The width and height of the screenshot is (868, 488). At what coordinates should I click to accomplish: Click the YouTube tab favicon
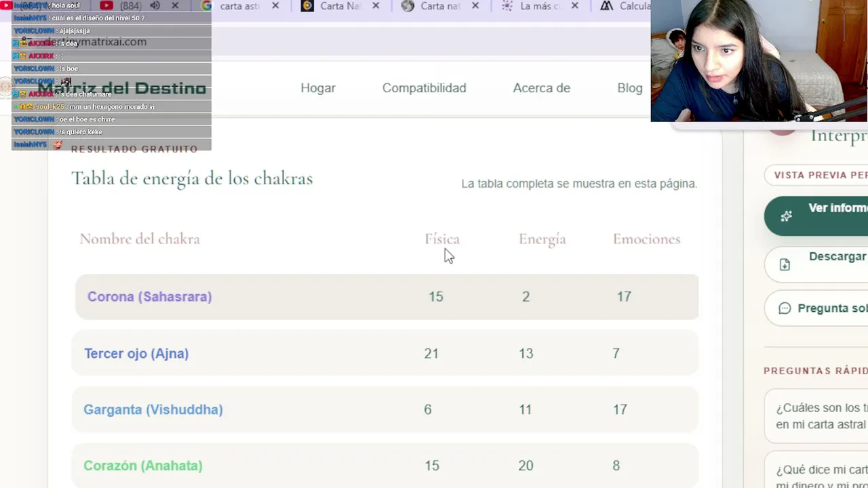coord(106,6)
